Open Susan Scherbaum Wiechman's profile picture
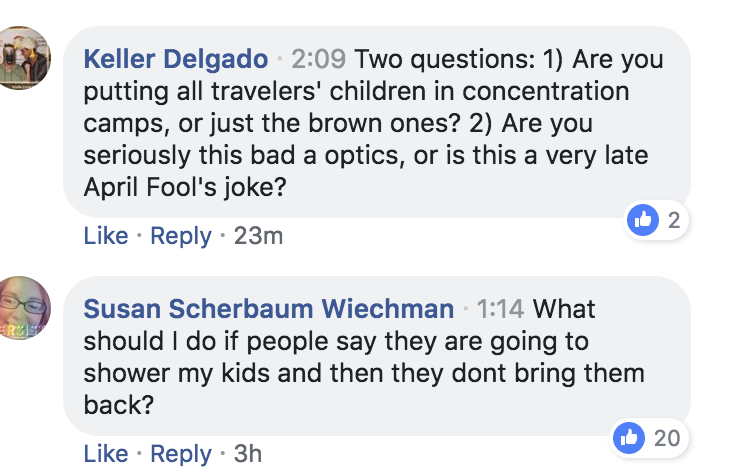 23,307
